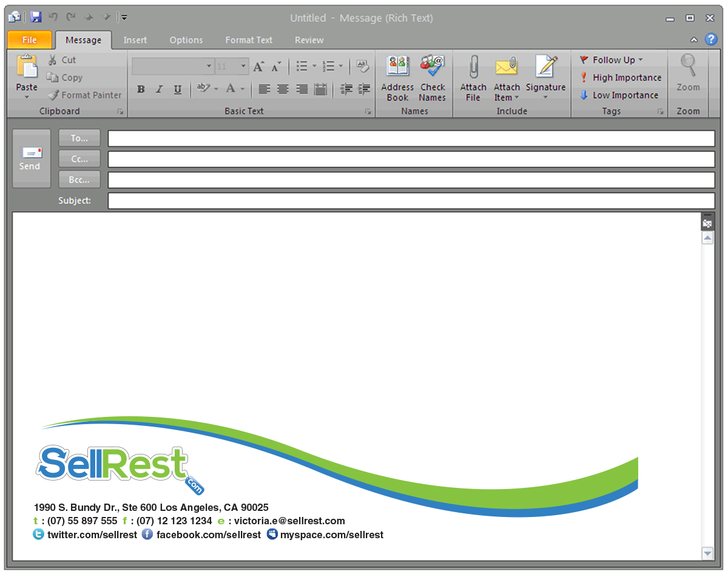Switch to the Insert tab
728x574 pixels.
[x=135, y=40]
